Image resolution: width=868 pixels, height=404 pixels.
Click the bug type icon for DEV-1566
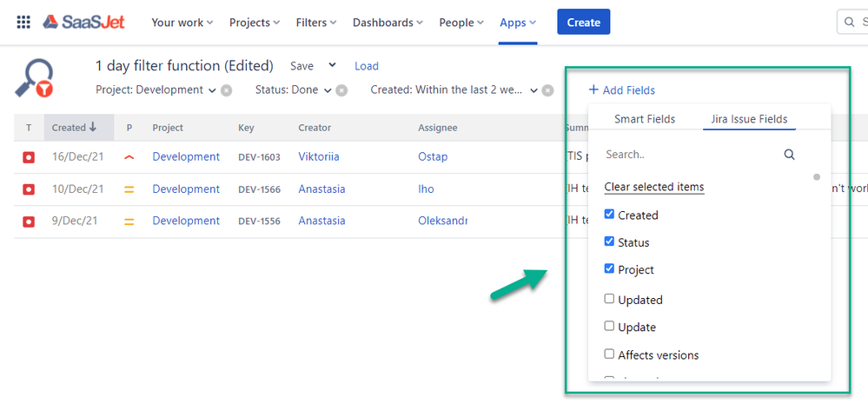(29, 189)
